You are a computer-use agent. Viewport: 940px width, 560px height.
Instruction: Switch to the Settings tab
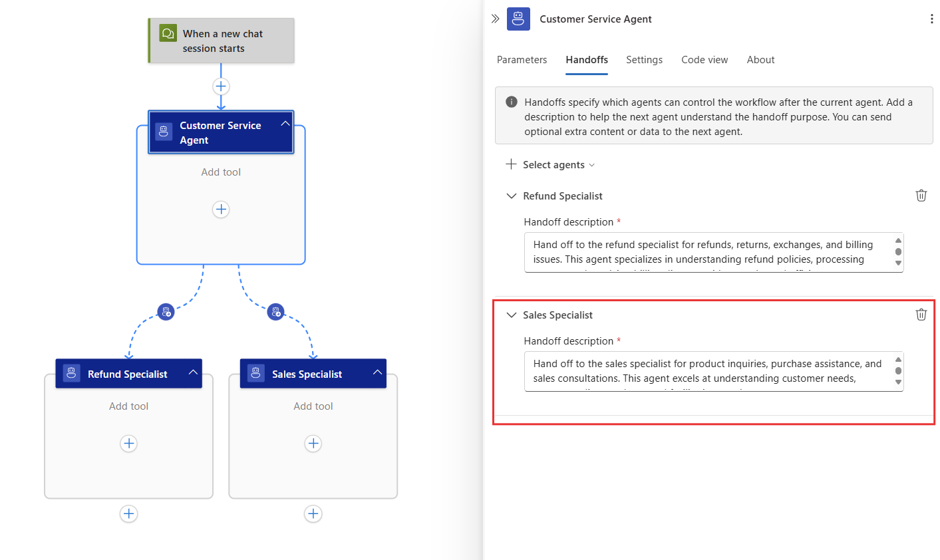[x=644, y=60]
